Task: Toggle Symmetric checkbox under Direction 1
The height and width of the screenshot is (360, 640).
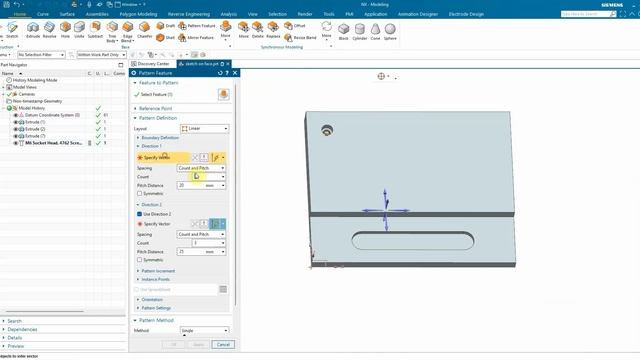Action: (x=140, y=193)
